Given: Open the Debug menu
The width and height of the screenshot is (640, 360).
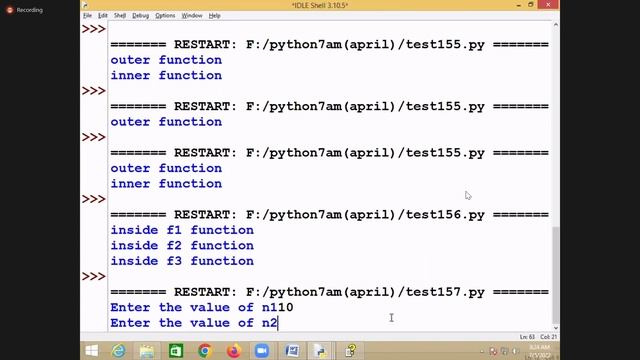Looking at the screenshot, I should point(140,16).
